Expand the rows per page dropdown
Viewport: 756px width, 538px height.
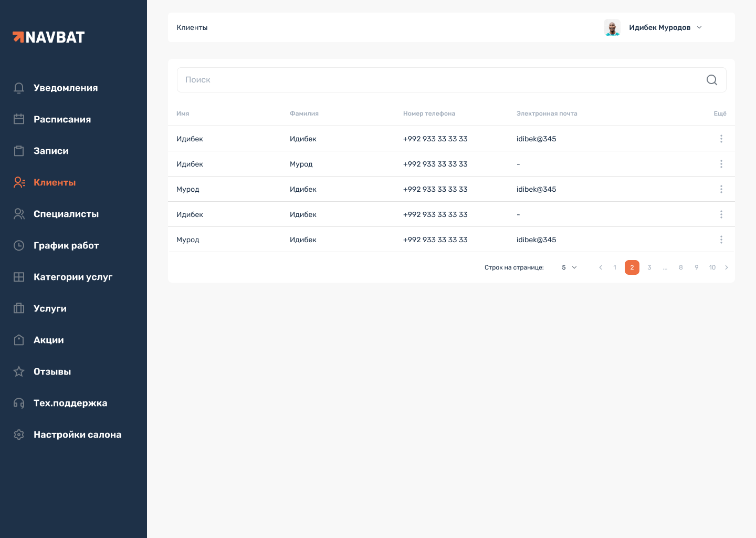pos(569,267)
